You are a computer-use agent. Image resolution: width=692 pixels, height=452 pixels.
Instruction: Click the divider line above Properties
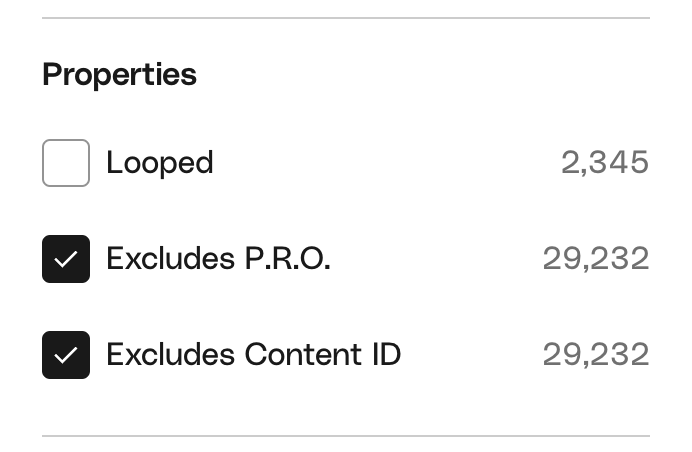[x=346, y=18]
